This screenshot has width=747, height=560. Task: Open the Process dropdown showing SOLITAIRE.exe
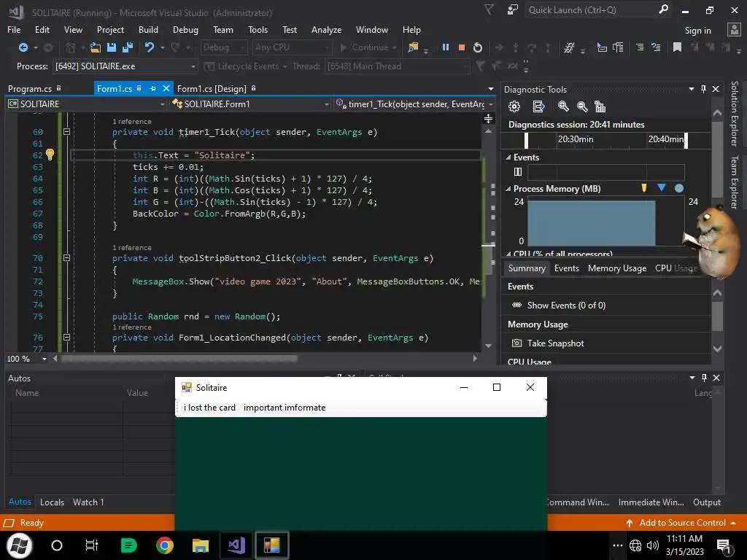[125, 66]
